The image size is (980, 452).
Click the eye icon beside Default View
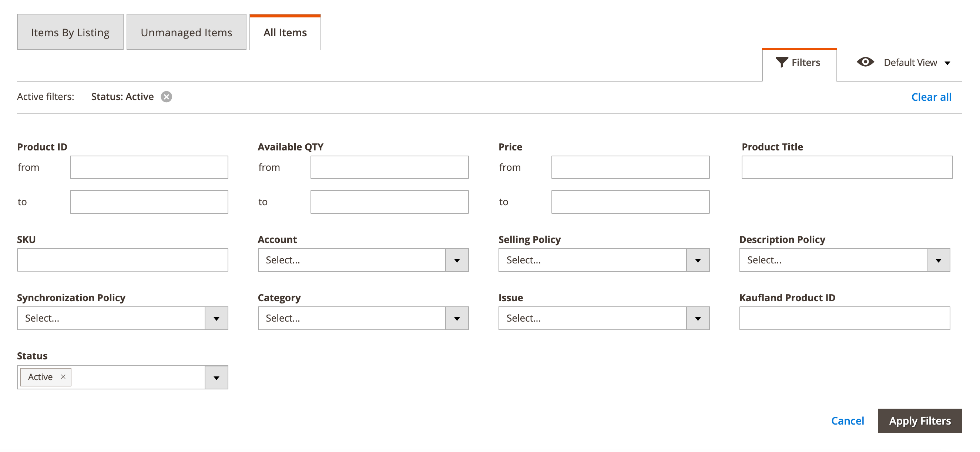point(865,62)
